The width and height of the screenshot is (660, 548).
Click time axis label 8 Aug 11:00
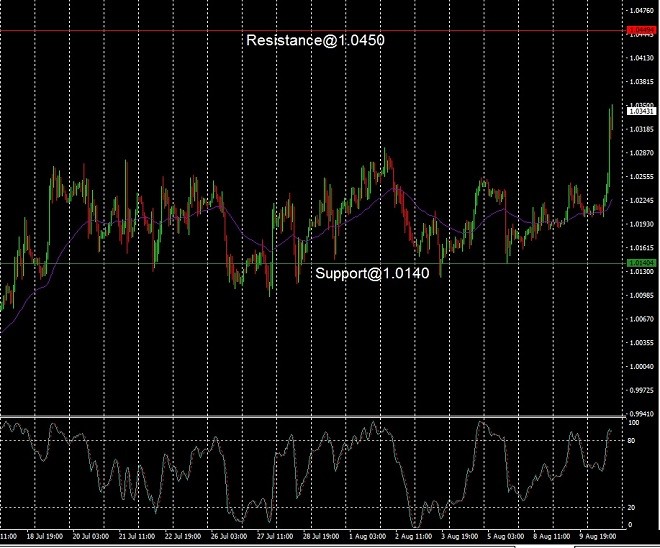(x=551, y=537)
